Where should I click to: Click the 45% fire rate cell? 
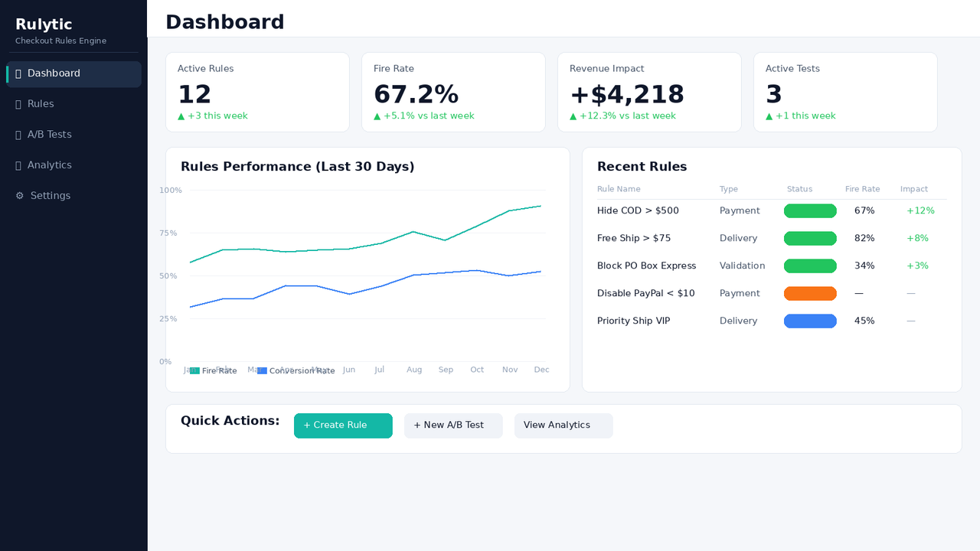click(864, 321)
